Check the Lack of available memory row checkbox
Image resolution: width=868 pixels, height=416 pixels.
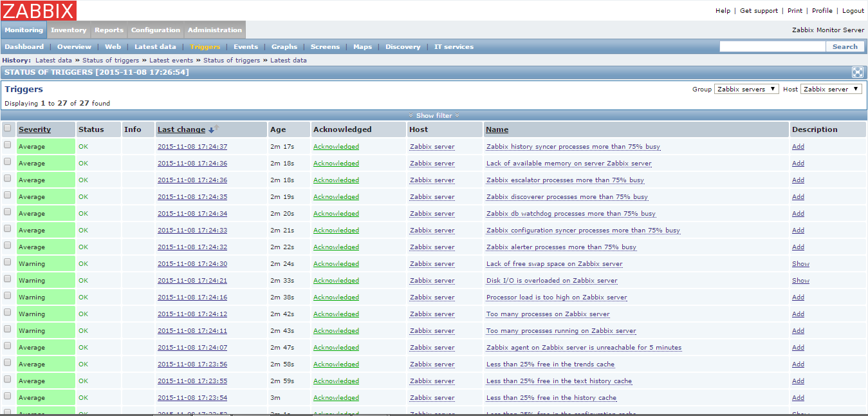click(8, 162)
